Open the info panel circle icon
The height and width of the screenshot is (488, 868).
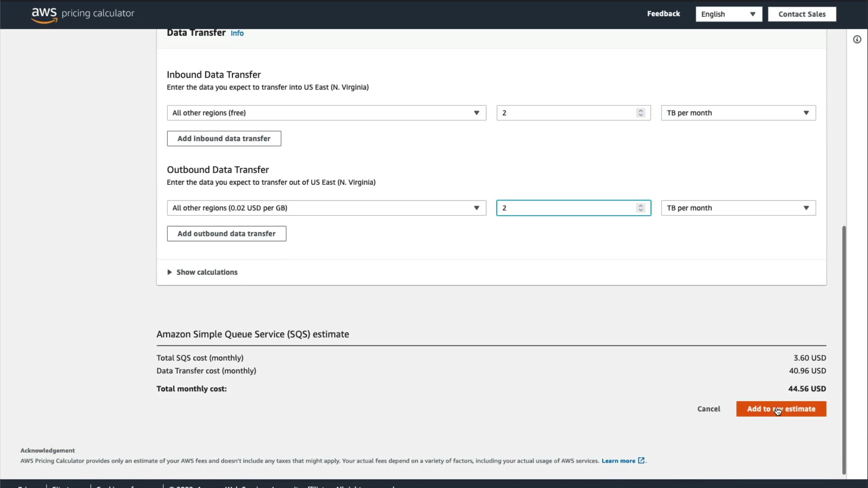857,40
